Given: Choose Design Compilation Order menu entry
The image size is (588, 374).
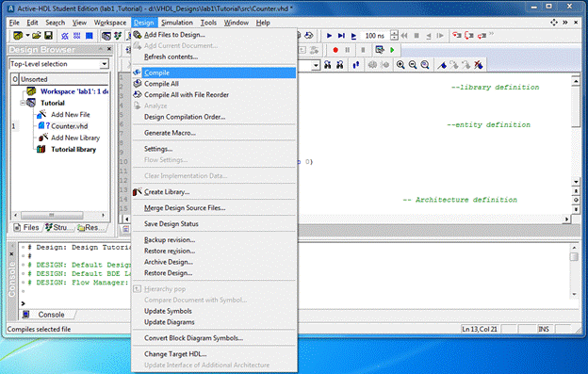Looking at the screenshot, I should tap(214, 117).
